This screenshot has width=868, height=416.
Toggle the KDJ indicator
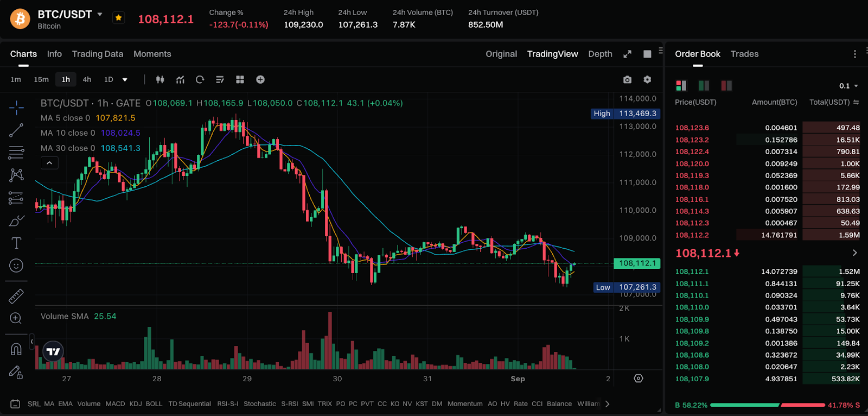pyautogui.click(x=136, y=404)
